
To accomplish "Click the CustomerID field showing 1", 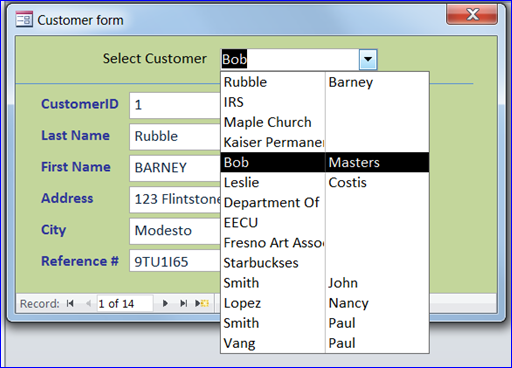I will [x=175, y=105].
